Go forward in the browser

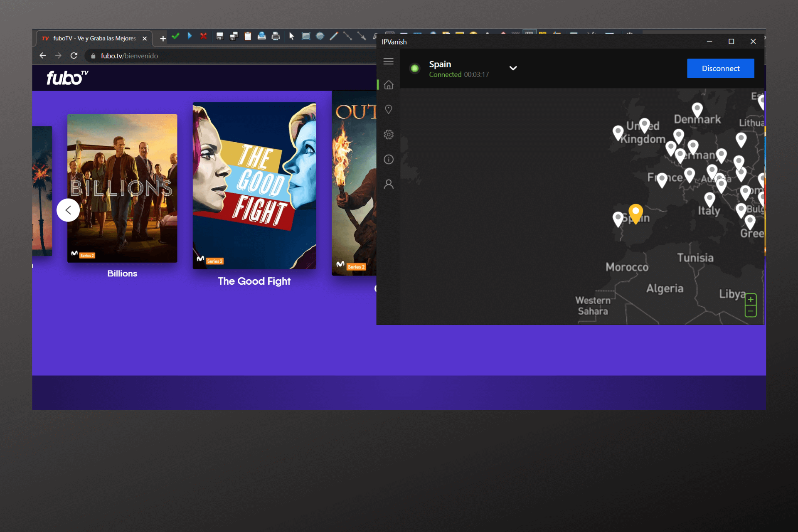point(58,56)
